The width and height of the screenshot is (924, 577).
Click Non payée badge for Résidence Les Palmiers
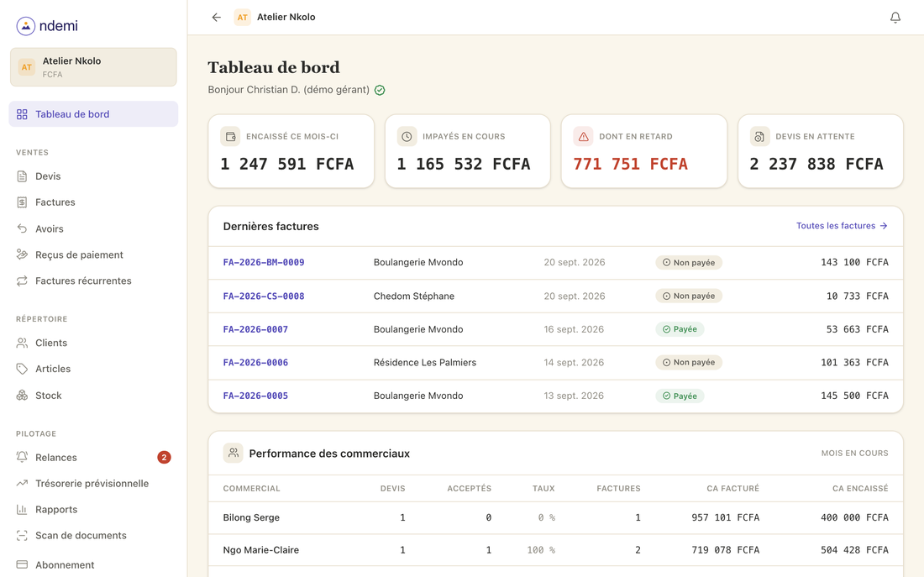coord(689,363)
